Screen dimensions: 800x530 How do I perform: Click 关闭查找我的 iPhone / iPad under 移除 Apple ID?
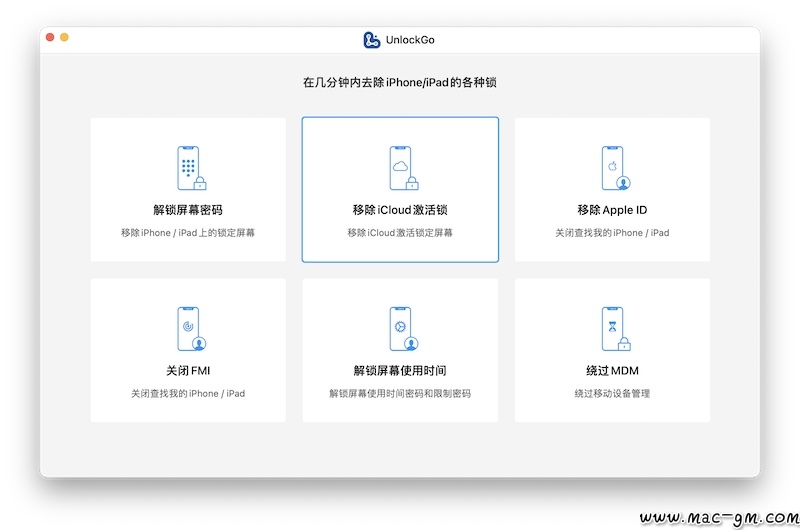[x=612, y=233]
